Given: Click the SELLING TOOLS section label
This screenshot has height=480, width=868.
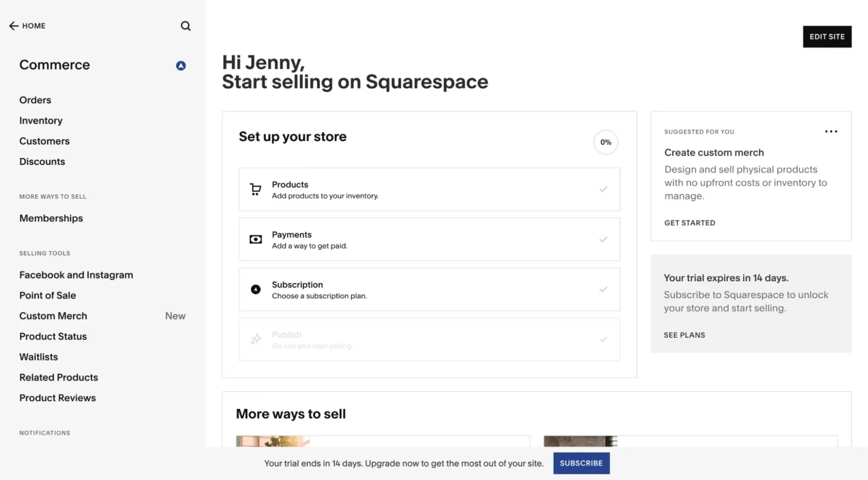Looking at the screenshot, I should [x=45, y=254].
